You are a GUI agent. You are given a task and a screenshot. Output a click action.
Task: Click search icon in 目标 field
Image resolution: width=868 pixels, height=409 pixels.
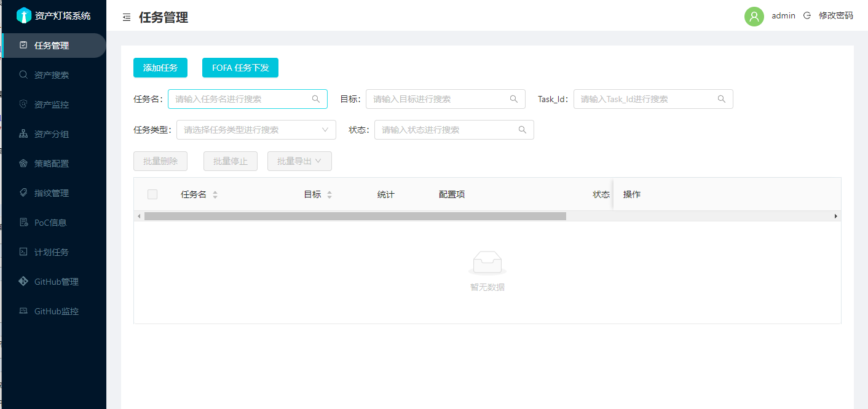coord(514,99)
